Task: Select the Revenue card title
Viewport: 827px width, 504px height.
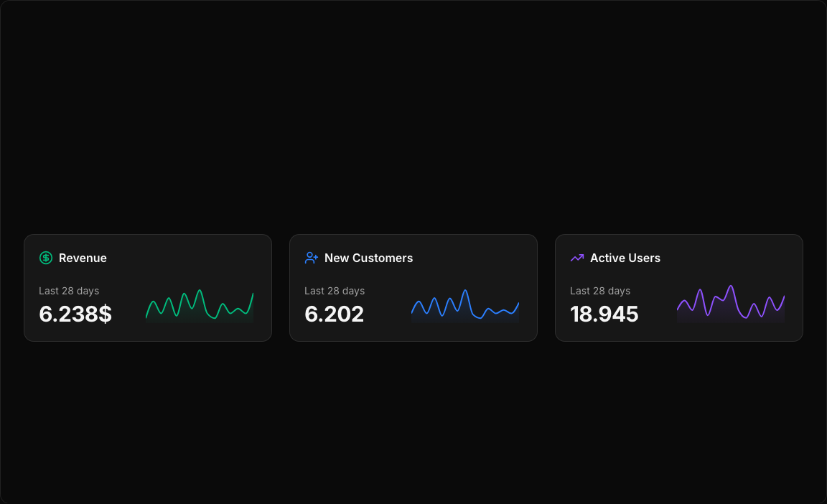Action: click(x=83, y=258)
